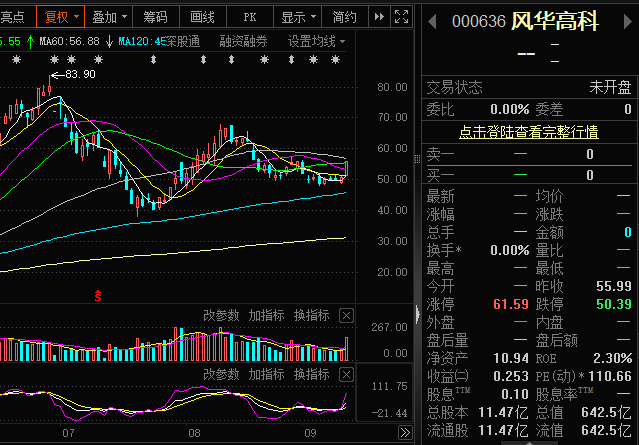Click PE(动) value 110.66
Image resolution: width=639 pixels, height=445 pixels.
[610, 376]
